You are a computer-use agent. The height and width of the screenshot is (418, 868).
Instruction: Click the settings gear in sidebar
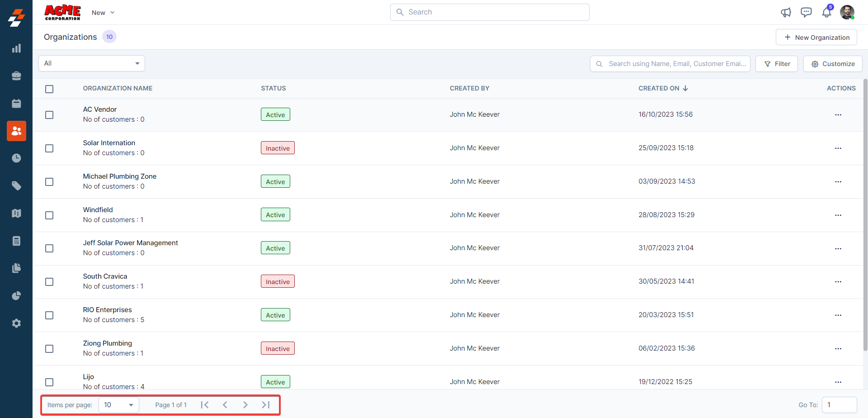pos(16,323)
